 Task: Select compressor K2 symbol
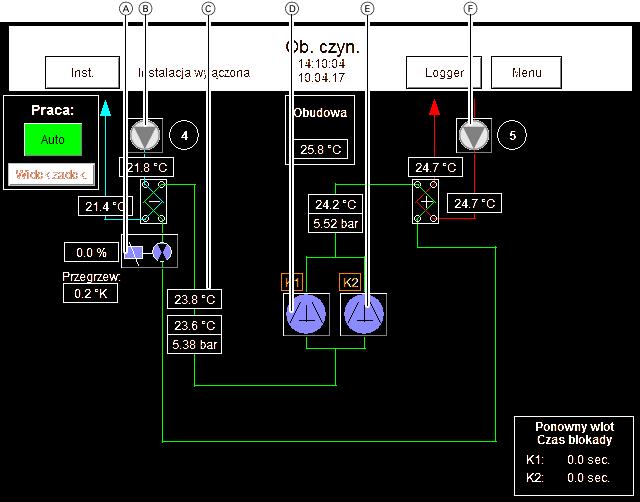tap(364, 314)
